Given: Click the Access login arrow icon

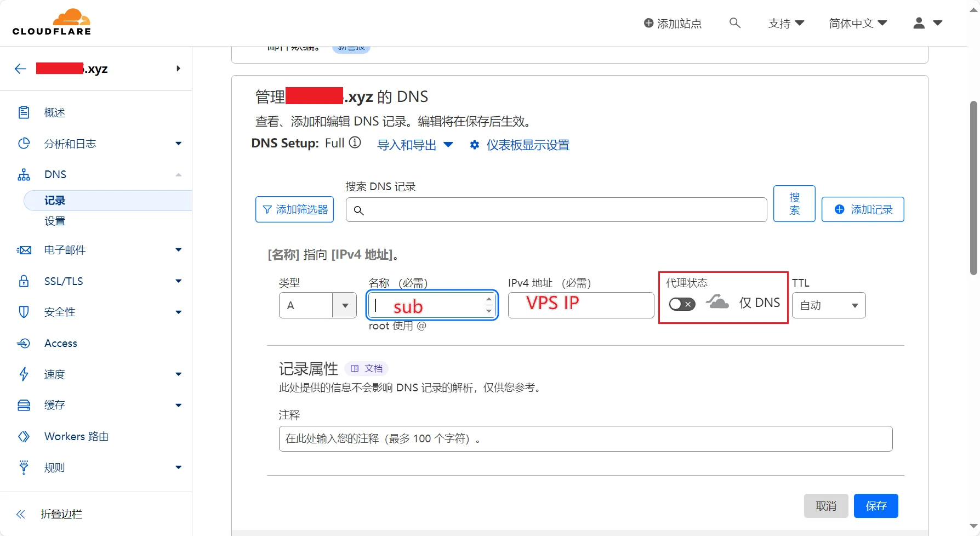Looking at the screenshot, I should [24, 343].
